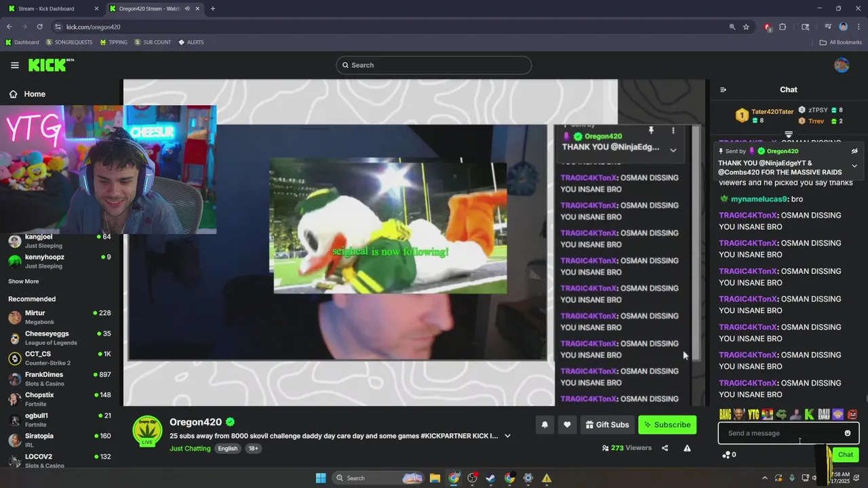Viewport: 868px width, 488px height.
Task: Open Cheeseyeggs recommended channel
Action: click(59, 338)
